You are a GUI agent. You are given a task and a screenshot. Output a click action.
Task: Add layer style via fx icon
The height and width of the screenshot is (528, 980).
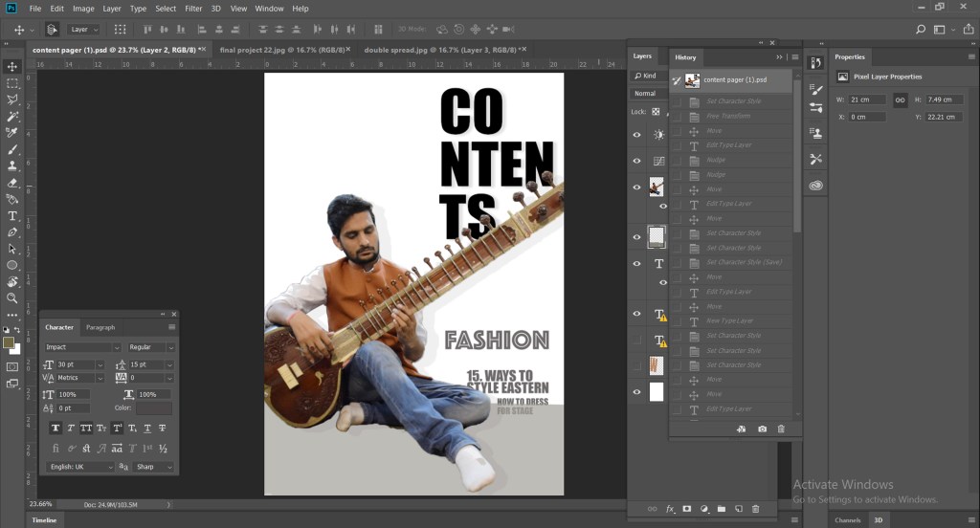tap(670, 509)
